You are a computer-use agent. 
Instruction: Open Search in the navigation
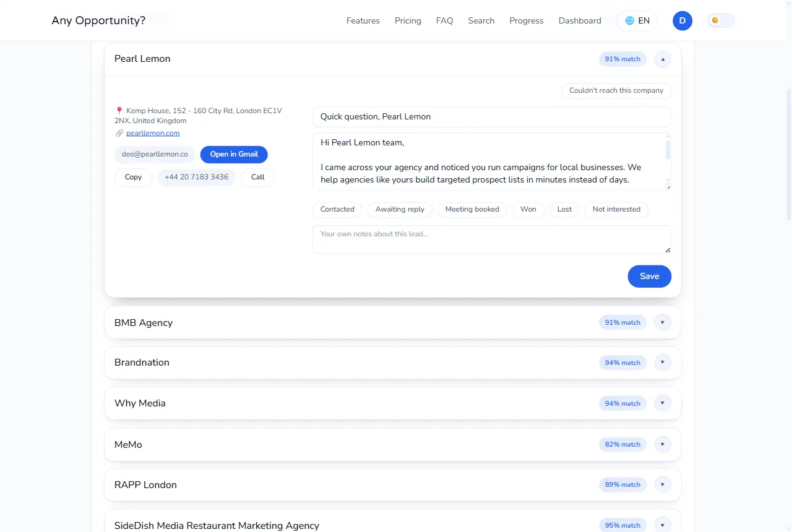[x=481, y=20]
